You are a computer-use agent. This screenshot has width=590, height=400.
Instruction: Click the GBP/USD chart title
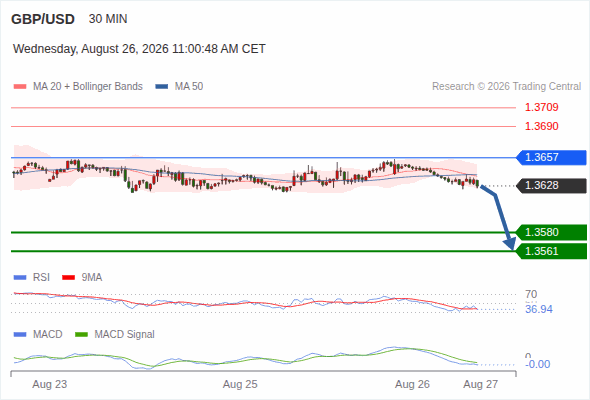[43, 19]
